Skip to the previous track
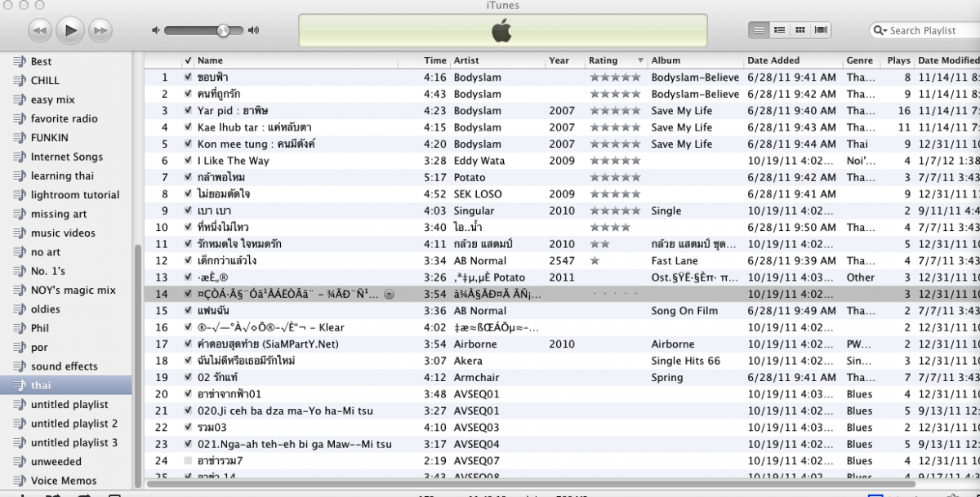The width and height of the screenshot is (980, 497). (x=40, y=31)
